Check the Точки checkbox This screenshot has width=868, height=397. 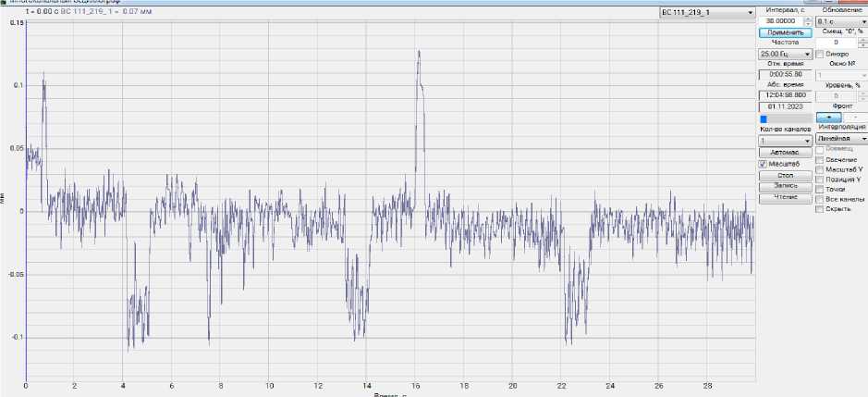point(821,189)
